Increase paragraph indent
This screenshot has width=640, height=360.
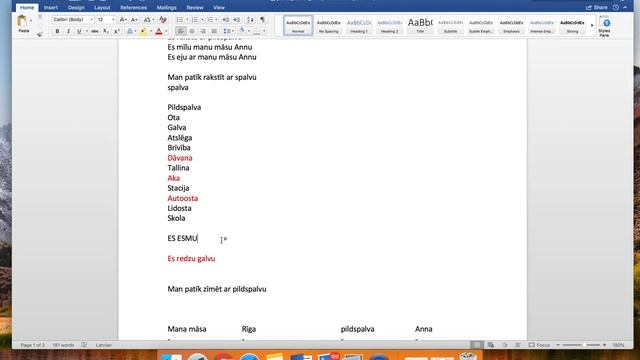point(236,20)
